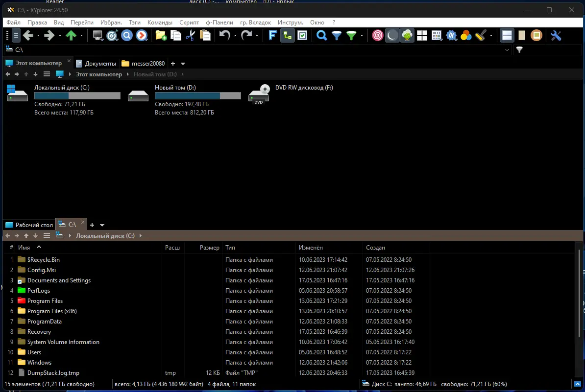Click the Cut scissors icon
The image size is (585, 392).
click(x=190, y=36)
